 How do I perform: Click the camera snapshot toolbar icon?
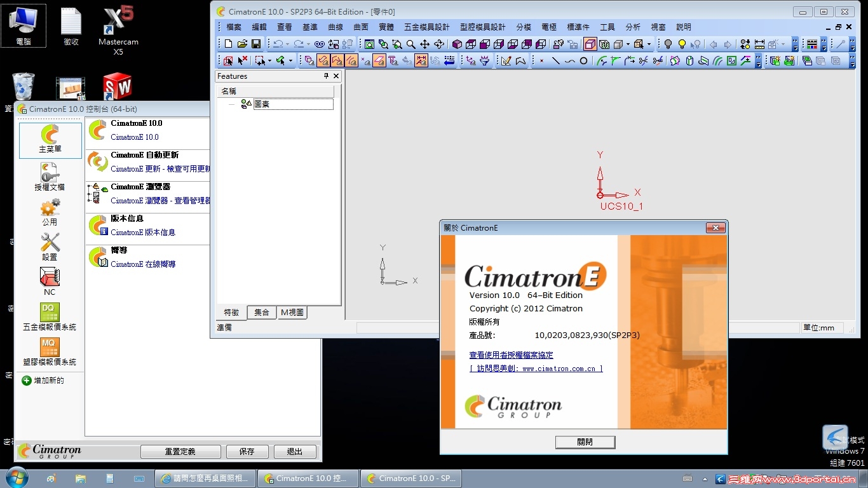coord(573,44)
